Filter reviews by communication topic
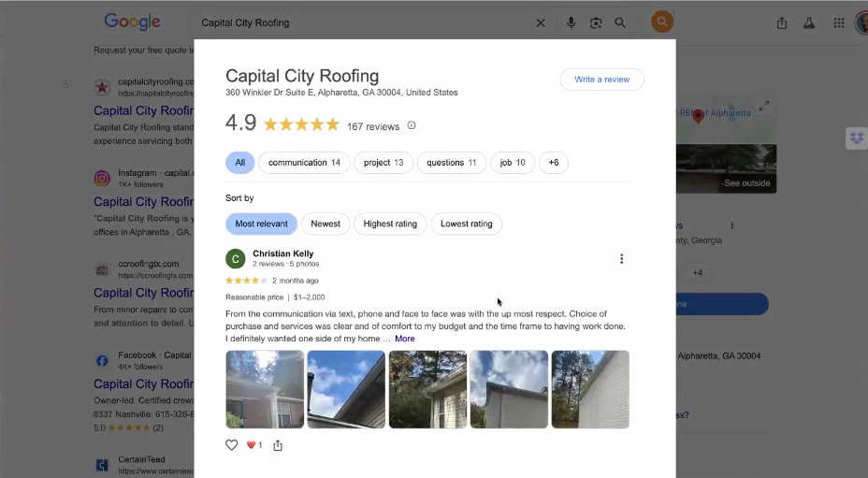Screen dimensions: 868x478 click(305, 162)
